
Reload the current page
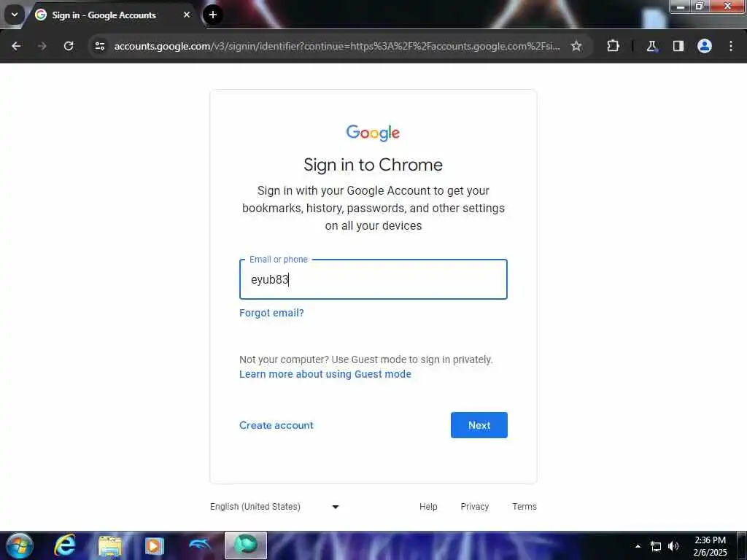[x=69, y=46]
